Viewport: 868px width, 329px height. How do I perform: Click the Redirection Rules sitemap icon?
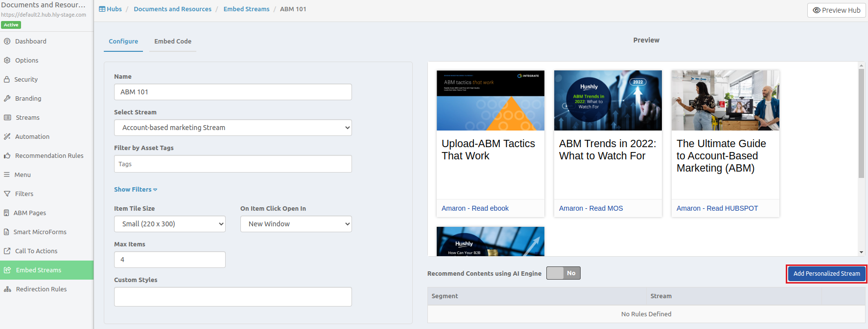pos(8,289)
